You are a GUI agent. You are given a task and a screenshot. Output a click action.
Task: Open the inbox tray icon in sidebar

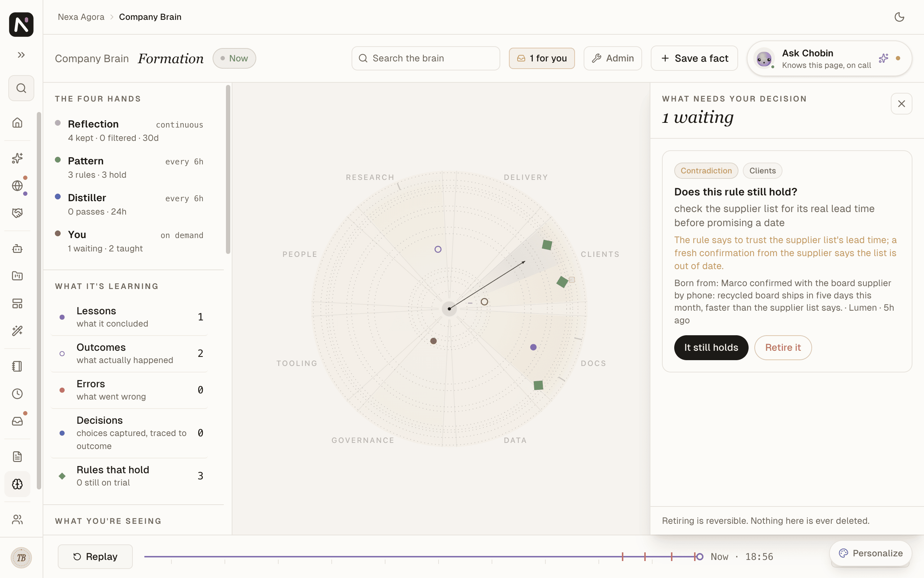click(17, 421)
